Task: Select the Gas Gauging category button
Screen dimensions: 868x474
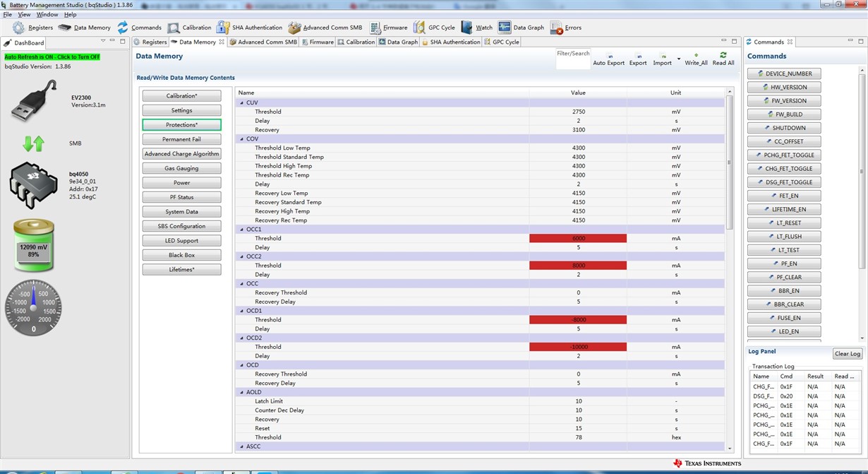Action: [181, 168]
